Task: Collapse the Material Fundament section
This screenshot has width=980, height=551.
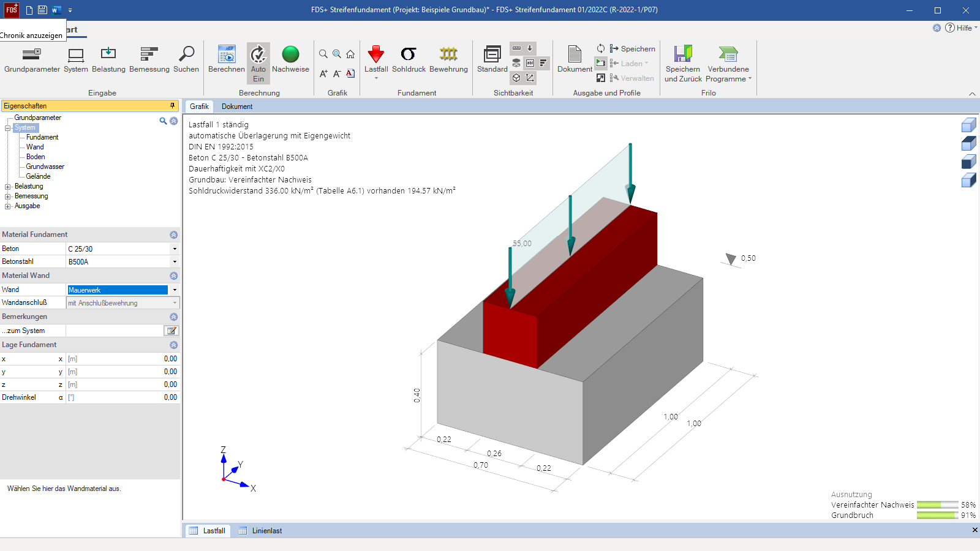Action: (174, 235)
